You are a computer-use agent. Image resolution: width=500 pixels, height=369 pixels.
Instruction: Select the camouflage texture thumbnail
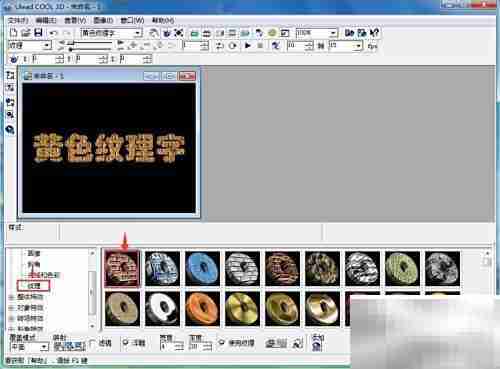(x=322, y=269)
